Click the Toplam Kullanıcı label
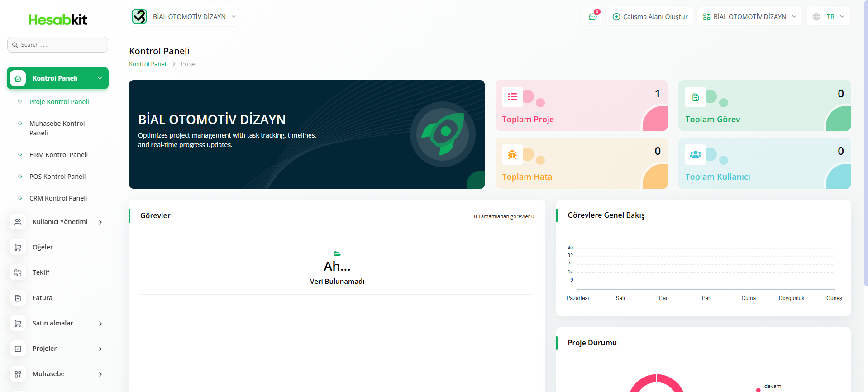Screen dimensions: 868x392 pos(718,177)
